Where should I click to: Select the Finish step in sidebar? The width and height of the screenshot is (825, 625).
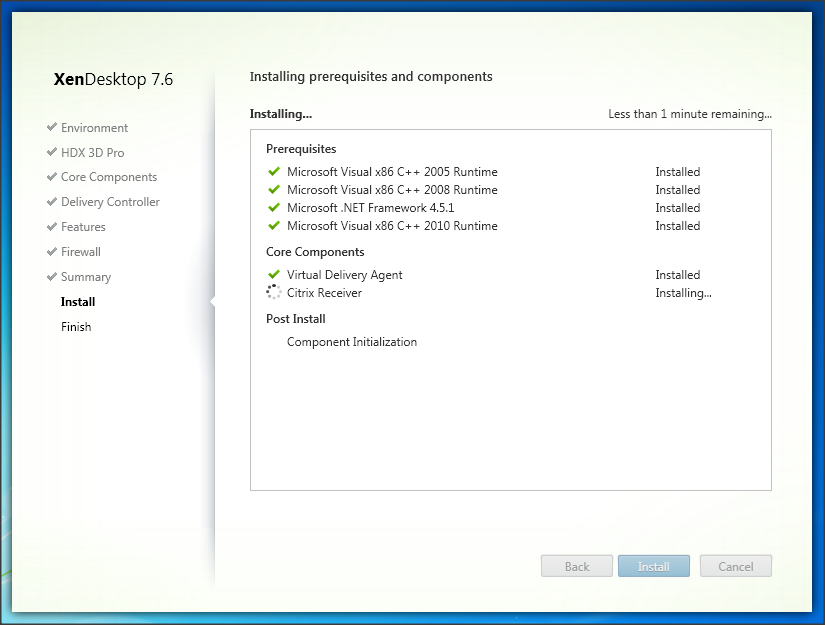76,327
